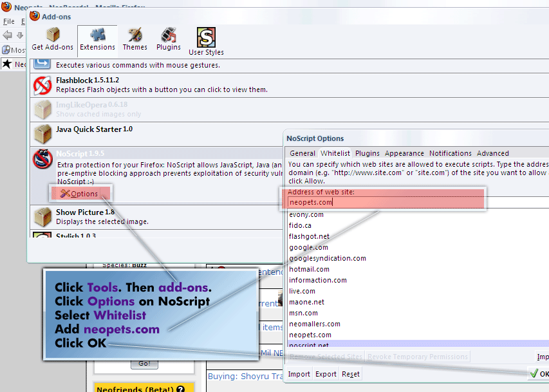Select googlesyndication.com in the whitelist
Screen dimensions: 549x392
(x=418, y=258)
